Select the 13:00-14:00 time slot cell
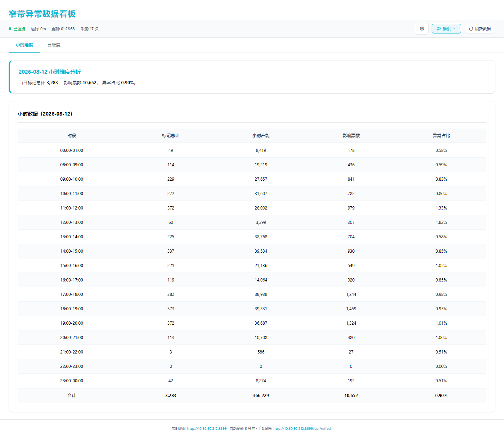Viewport: 504px width, 437px height. click(x=72, y=237)
